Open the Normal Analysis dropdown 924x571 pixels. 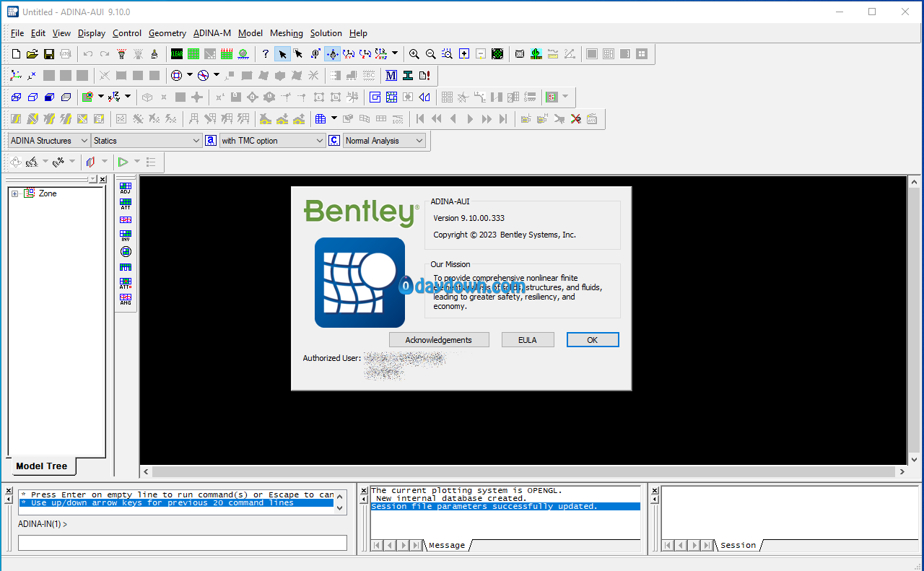(x=384, y=141)
